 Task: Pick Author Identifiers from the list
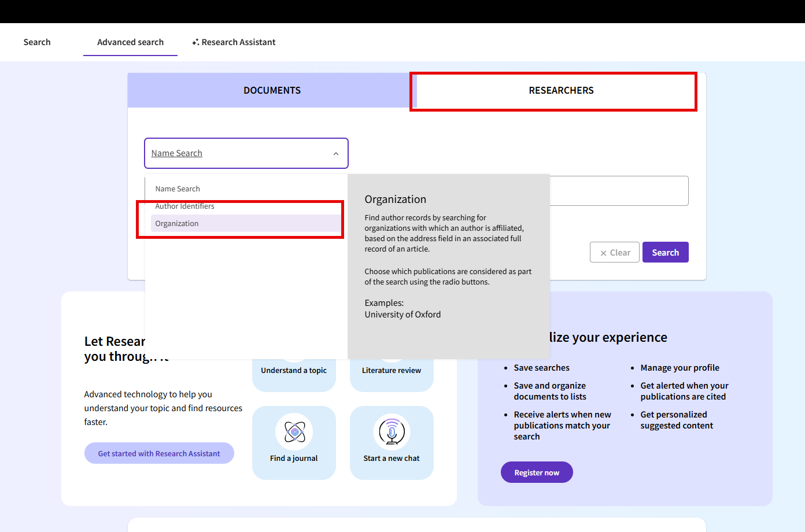[184, 206]
